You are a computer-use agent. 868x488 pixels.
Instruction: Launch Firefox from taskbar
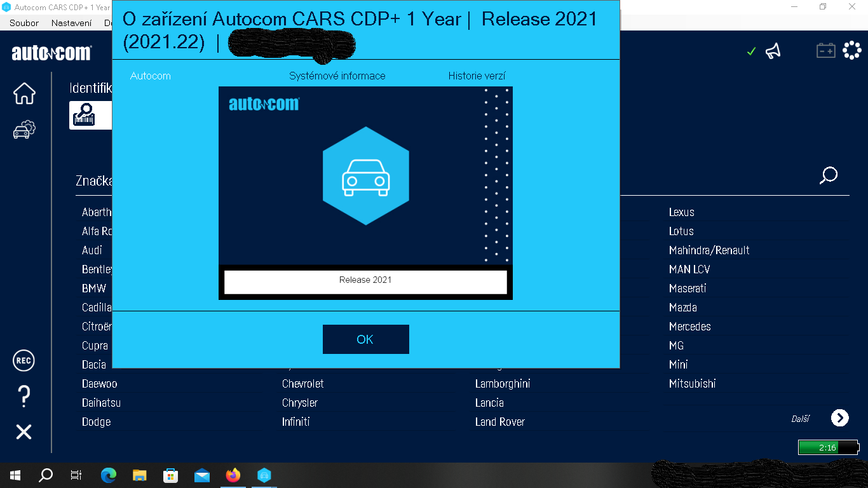tap(233, 475)
